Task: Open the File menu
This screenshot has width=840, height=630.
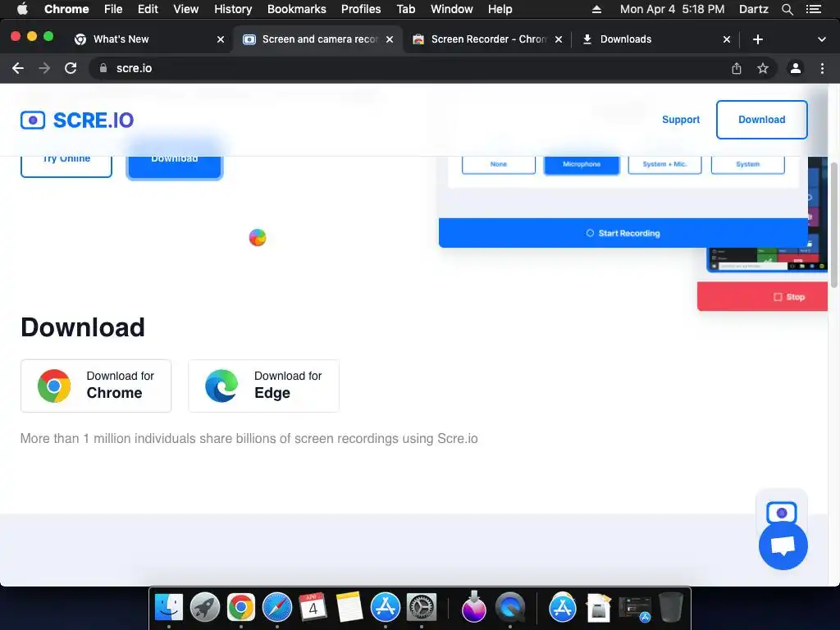Action: [113, 9]
